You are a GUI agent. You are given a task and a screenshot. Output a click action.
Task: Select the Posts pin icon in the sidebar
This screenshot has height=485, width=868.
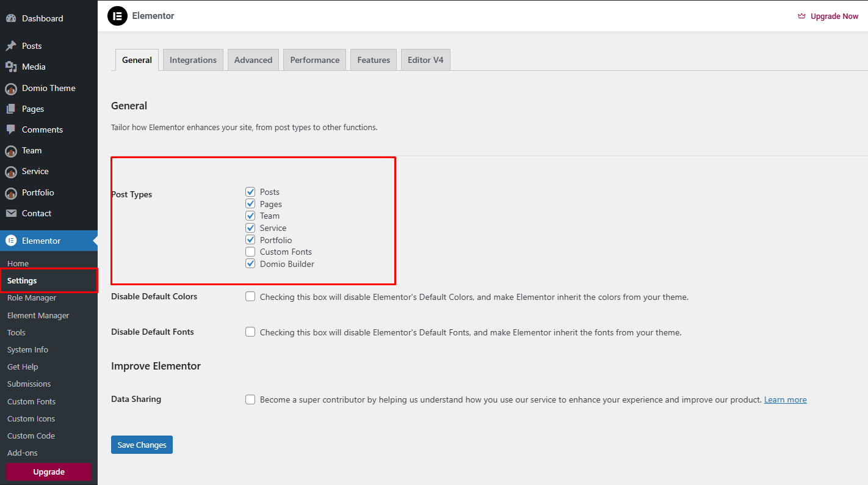11,45
